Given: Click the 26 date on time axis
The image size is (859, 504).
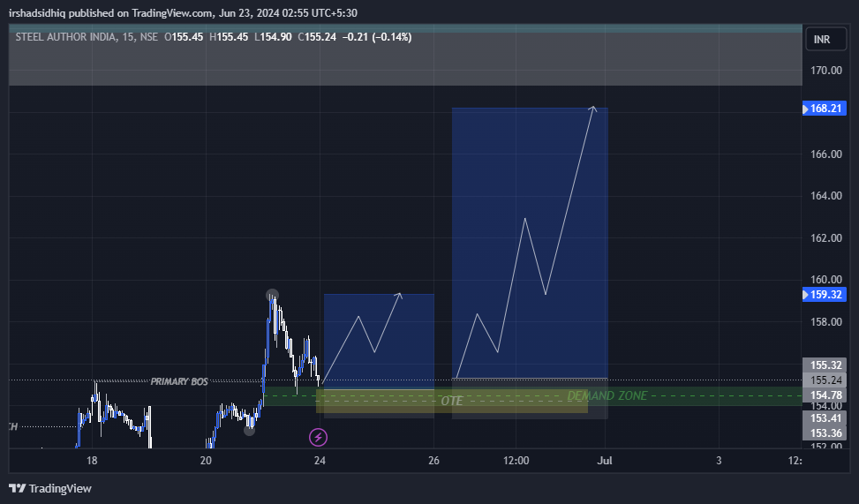Looking at the screenshot, I should (433, 460).
